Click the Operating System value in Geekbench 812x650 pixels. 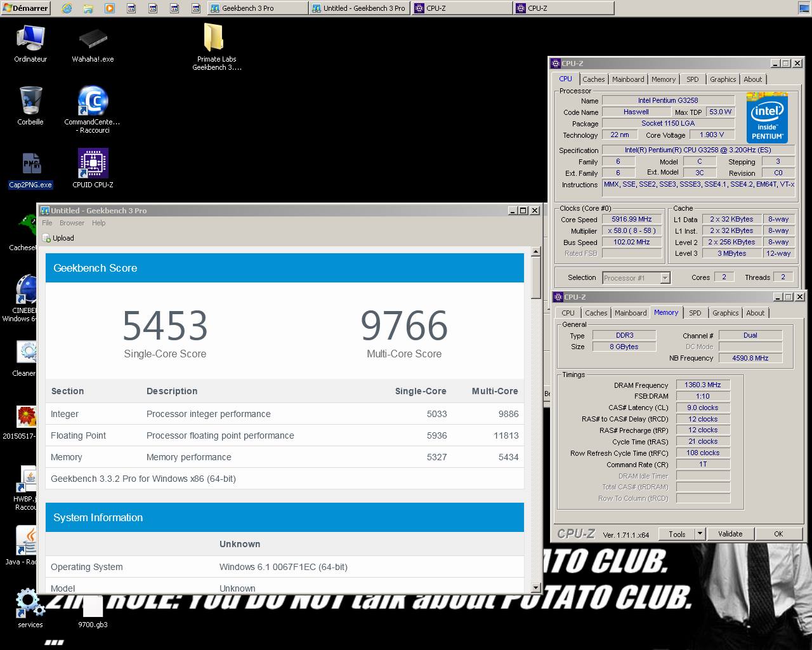(284, 567)
